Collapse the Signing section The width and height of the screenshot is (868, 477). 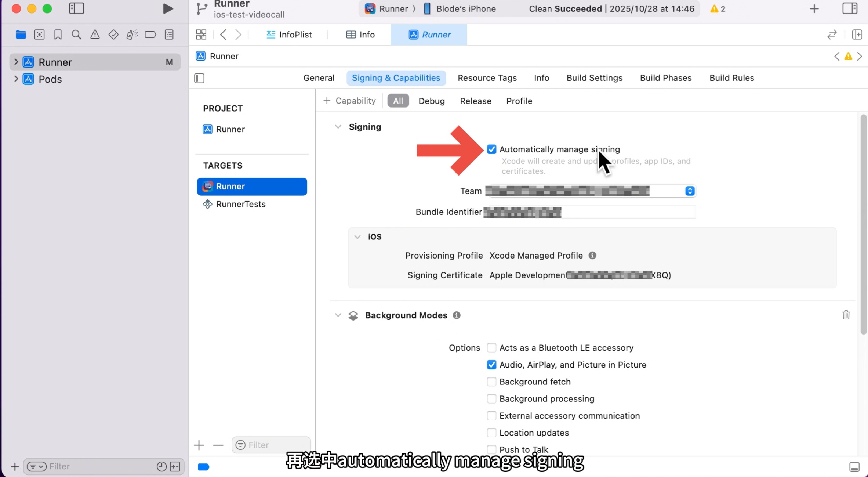(338, 126)
